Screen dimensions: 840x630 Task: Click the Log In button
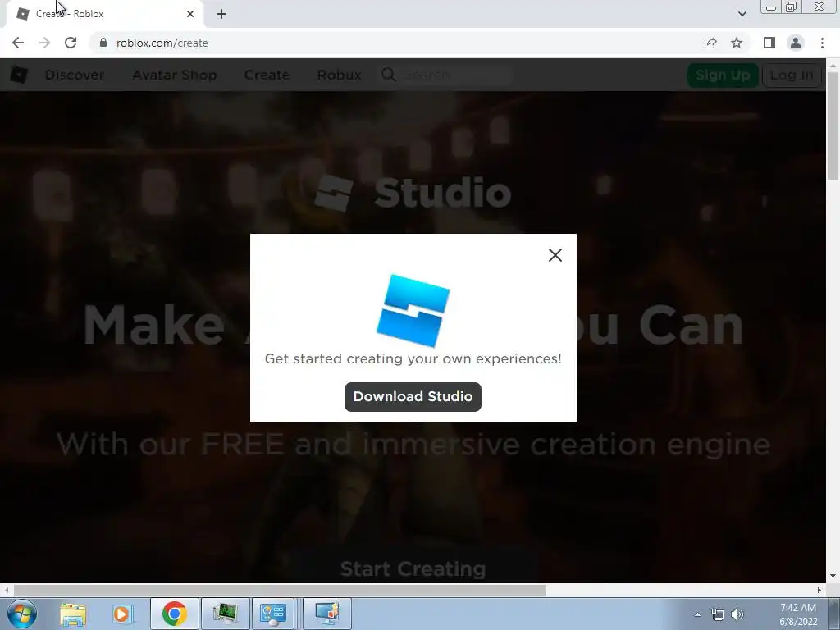coord(792,75)
